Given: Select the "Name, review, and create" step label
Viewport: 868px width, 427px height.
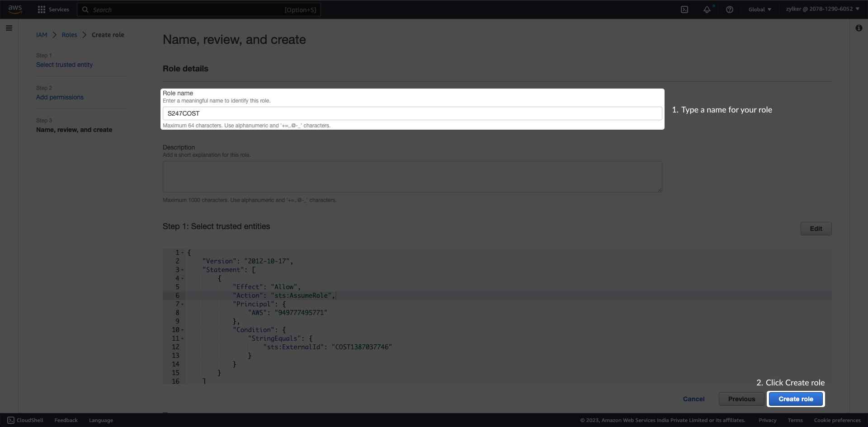Looking at the screenshot, I should click(x=74, y=130).
